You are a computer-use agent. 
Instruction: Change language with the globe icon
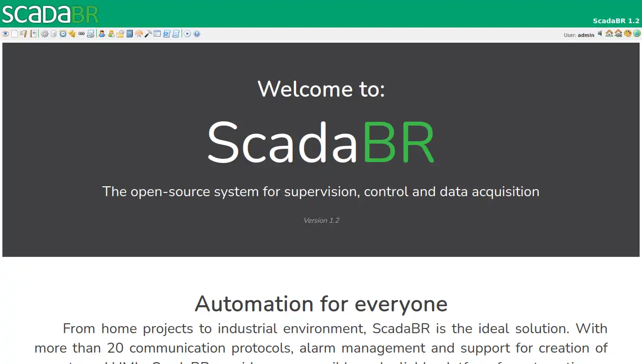click(637, 33)
